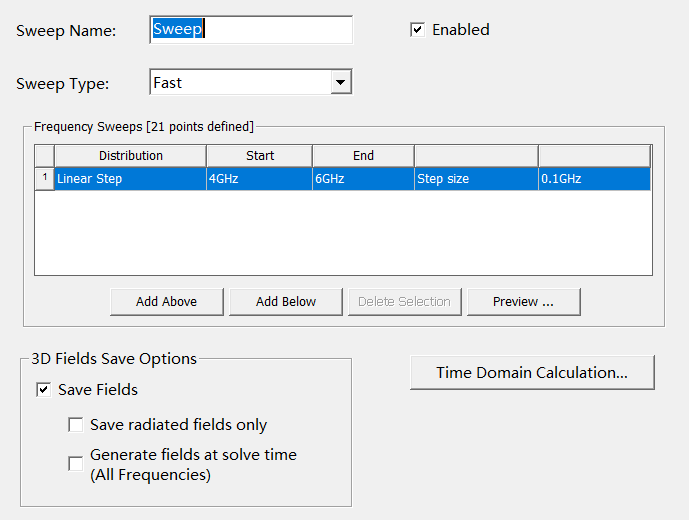Image resolution: width=689 pixels, height=520 pixels.
Task: Select the 4GHz start frequency cell
Action: click(x=260, y=178)
